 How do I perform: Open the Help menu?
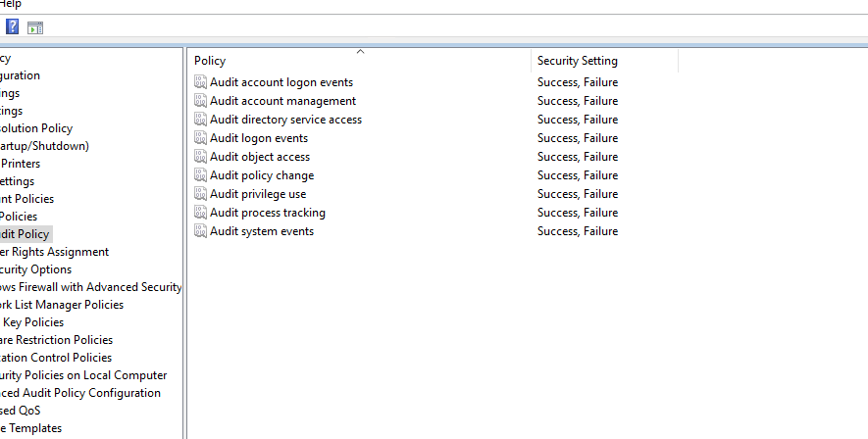click(x=10, y=5)
